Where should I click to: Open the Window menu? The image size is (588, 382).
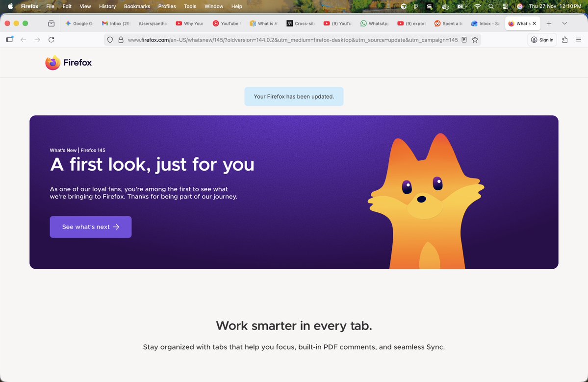click(214, 6)
